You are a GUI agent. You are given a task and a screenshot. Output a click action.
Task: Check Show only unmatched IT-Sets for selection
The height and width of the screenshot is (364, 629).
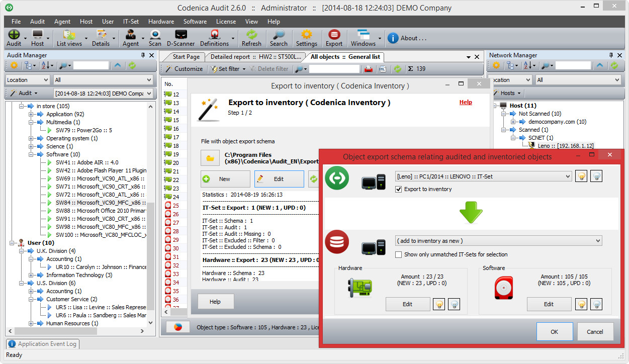click(x=399, y=255)
